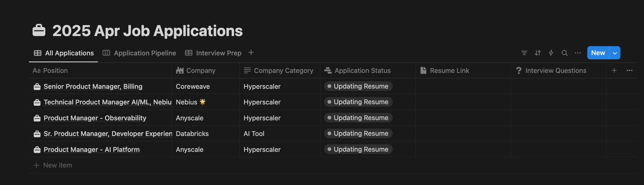Image resolution: width=644 pixels, height=185 pixels.
Task: Select the AI Tool category cell
Action: point(280,134)
